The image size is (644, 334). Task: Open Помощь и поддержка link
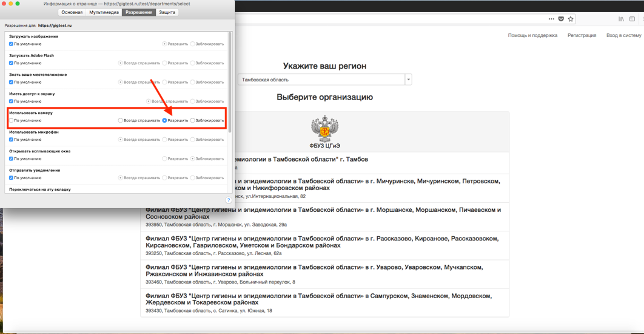pyautogui.click(x=532, y=35)
